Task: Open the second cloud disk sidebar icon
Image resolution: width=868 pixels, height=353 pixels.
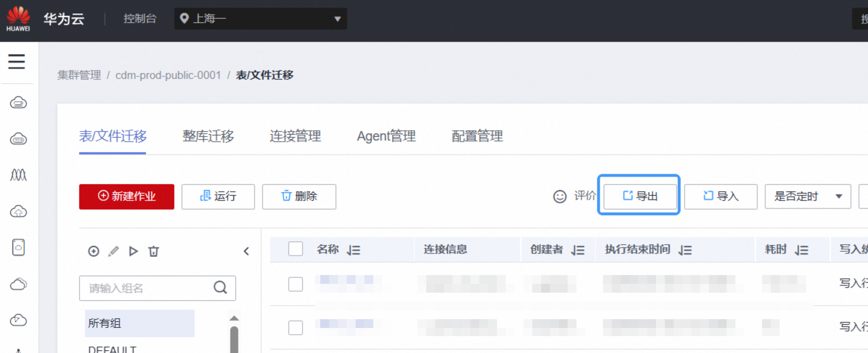Action: (x=18, y=139)
